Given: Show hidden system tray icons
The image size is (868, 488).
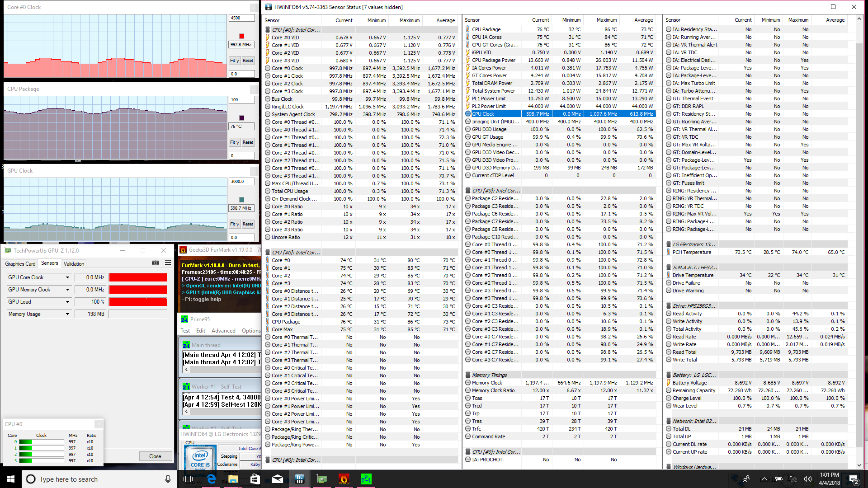Looking at the screenshot, I should click(764, 479).
